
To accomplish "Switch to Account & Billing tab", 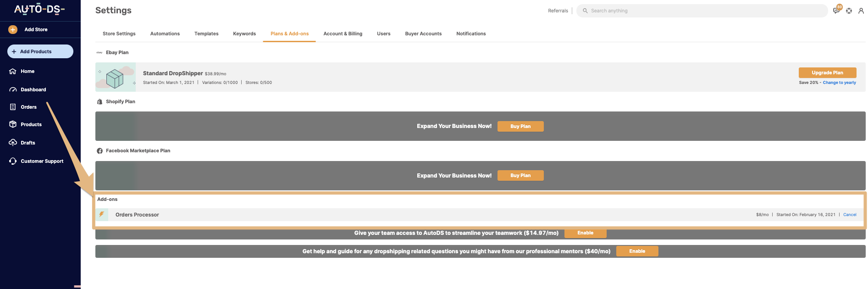I will click(343, 33).
